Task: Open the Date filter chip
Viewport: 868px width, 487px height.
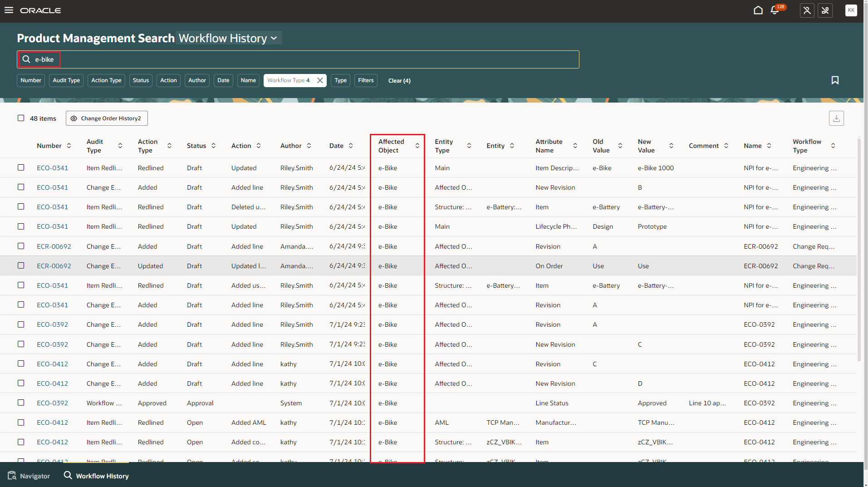Action: pyautogui.click(x=223, y=80)
